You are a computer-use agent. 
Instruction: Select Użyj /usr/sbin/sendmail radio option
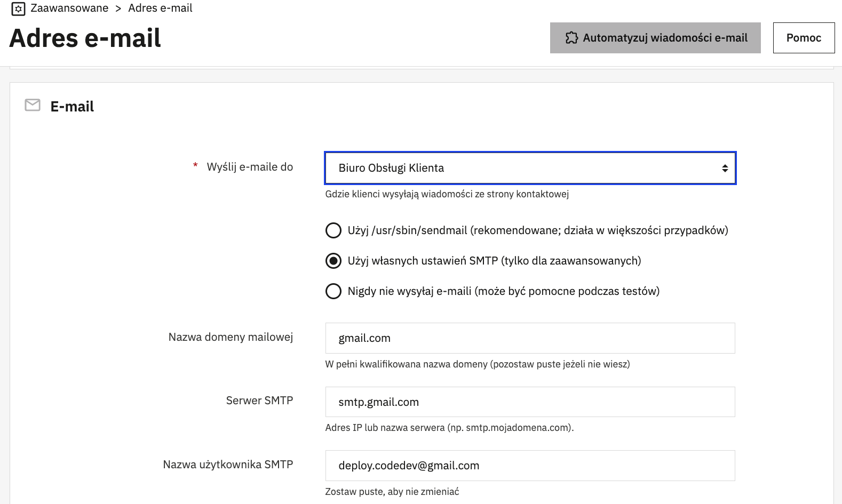click(333, 230)
